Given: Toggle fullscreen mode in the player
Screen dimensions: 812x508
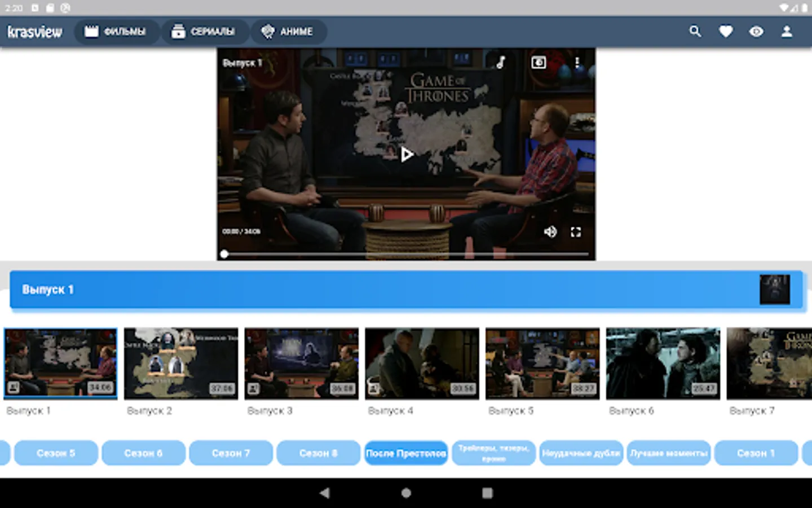Looking at the screenshot, I should click(x=576, y=232).
